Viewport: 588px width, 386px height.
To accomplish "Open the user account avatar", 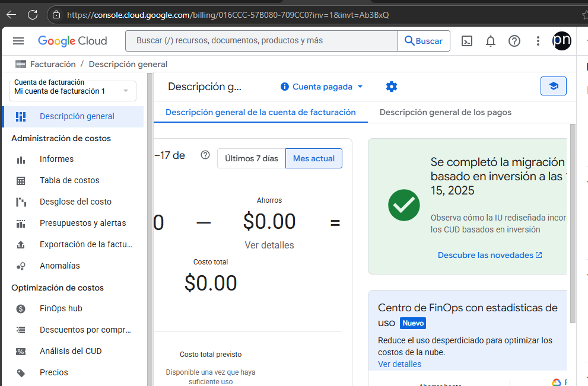I will click(561, 40).
